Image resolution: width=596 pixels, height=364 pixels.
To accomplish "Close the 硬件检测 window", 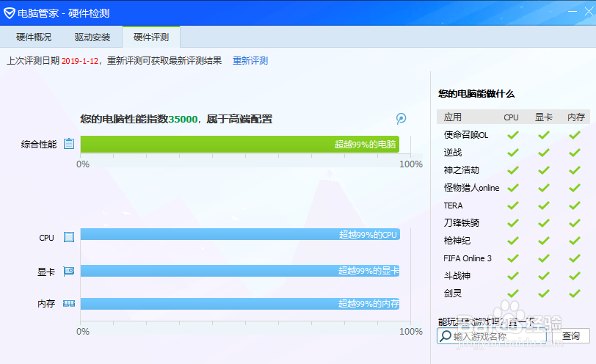I will (589, 12).
